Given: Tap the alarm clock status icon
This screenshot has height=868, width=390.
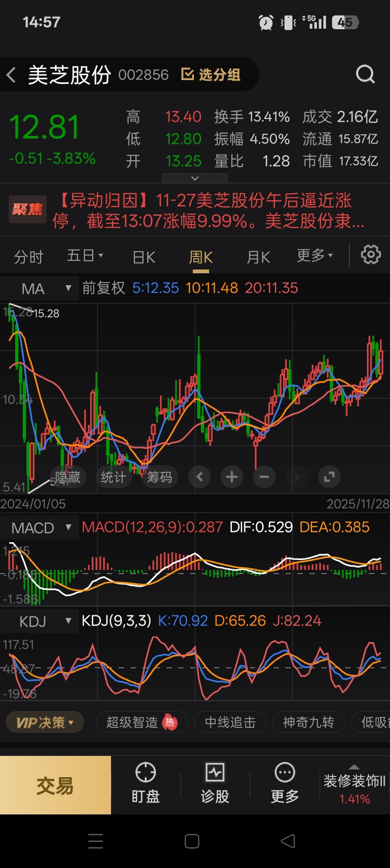Looking at the screenshot, I should [x=266, y=22].
